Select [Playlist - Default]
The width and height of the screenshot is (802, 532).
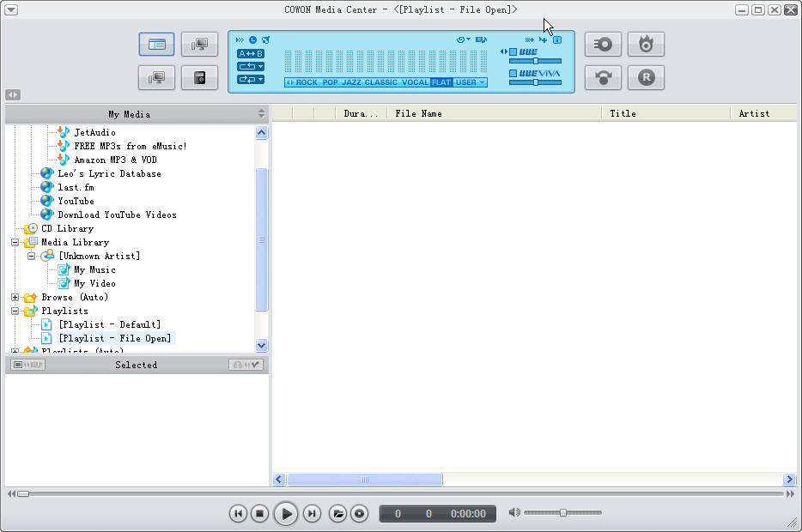[x=109, y=324]
